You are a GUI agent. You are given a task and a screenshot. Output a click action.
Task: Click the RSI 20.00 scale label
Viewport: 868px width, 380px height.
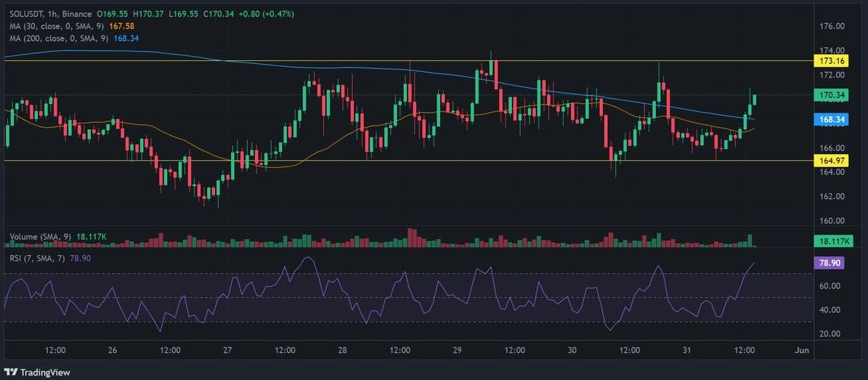pos(830,333)
